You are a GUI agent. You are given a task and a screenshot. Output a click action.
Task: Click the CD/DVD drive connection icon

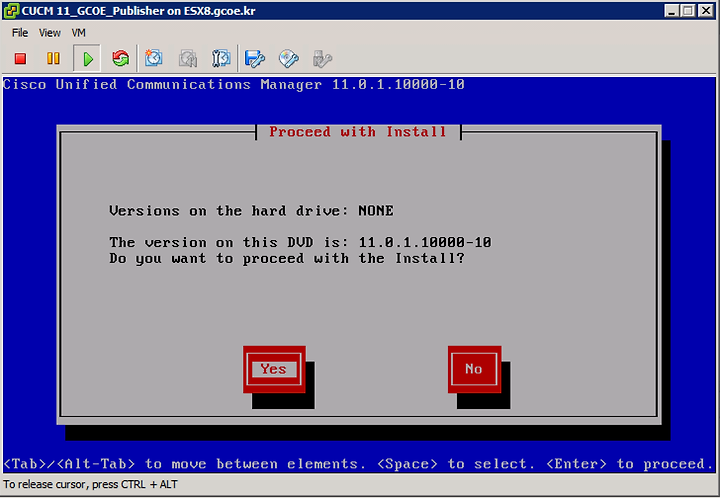[289, 58]
